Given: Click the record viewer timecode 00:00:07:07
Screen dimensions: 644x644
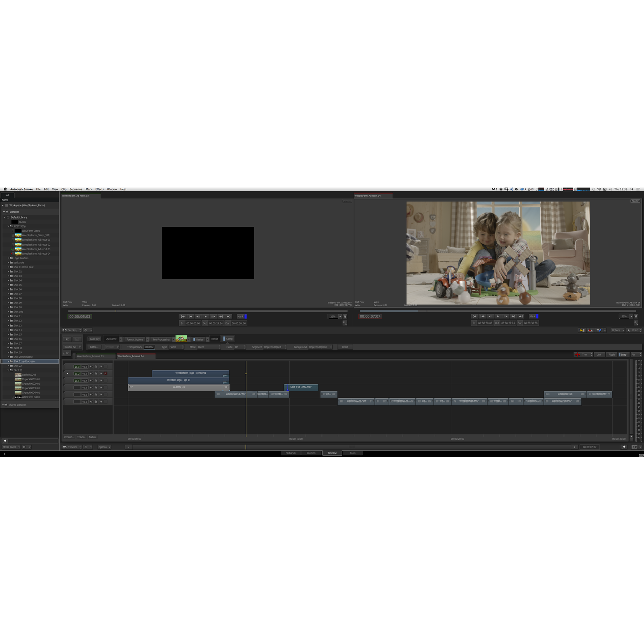Looking at the screenshot, I should [x=370, y=316].
